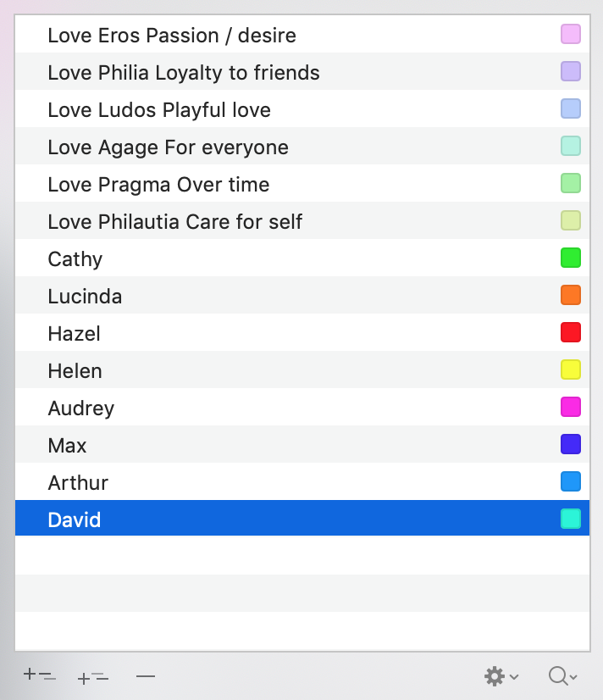This screenshot has width=603, height=700.
Task: Select the Cathy row
Action: pos(302,258)
